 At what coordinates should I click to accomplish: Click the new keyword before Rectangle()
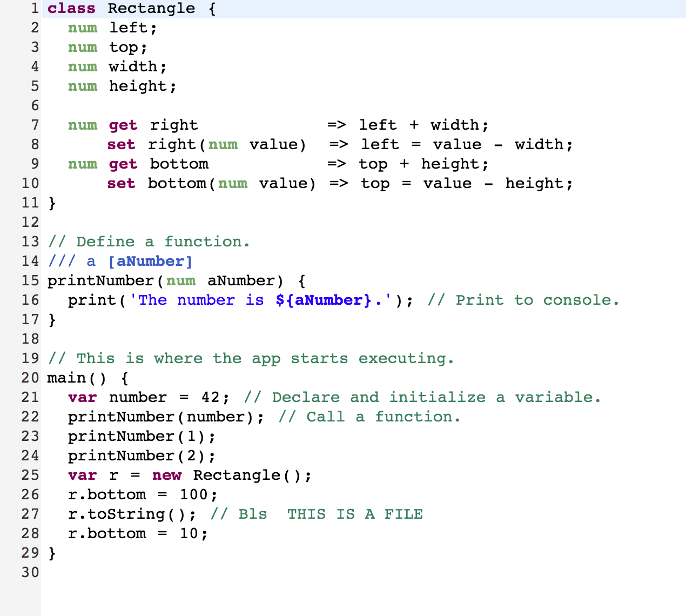(166, 476)
